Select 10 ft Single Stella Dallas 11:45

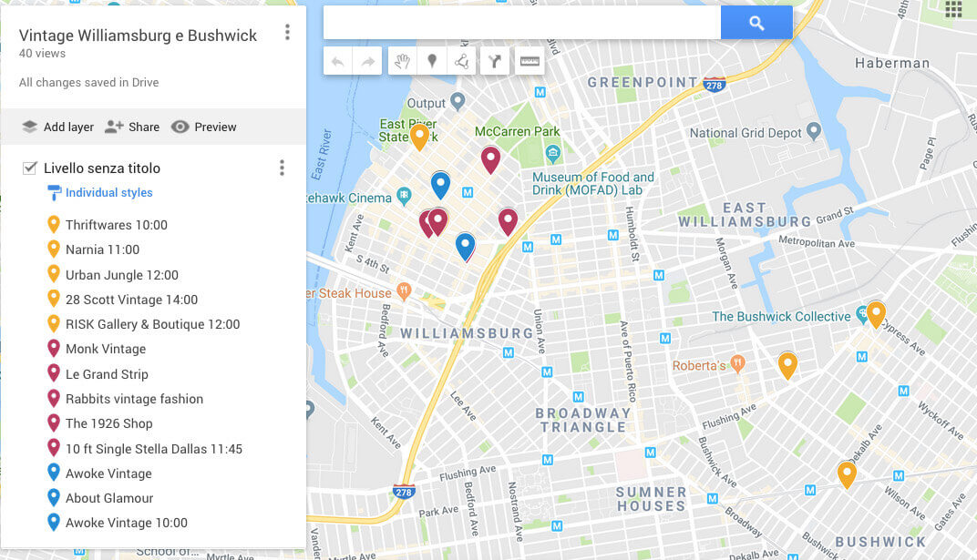(154, 449)
